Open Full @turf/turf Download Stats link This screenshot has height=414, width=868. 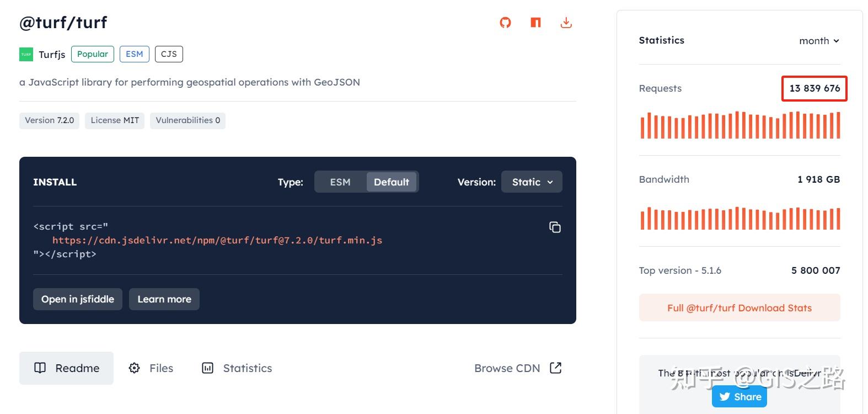coord(739,308)
